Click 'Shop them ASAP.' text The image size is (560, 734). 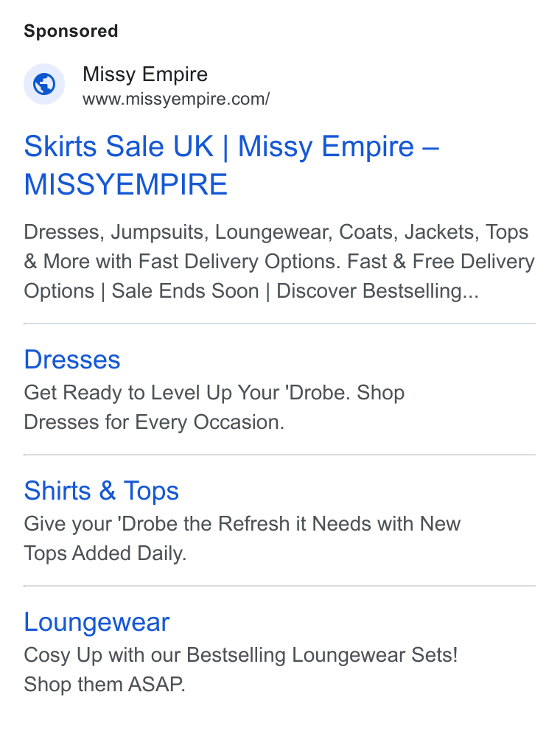[x=105, y=685]
